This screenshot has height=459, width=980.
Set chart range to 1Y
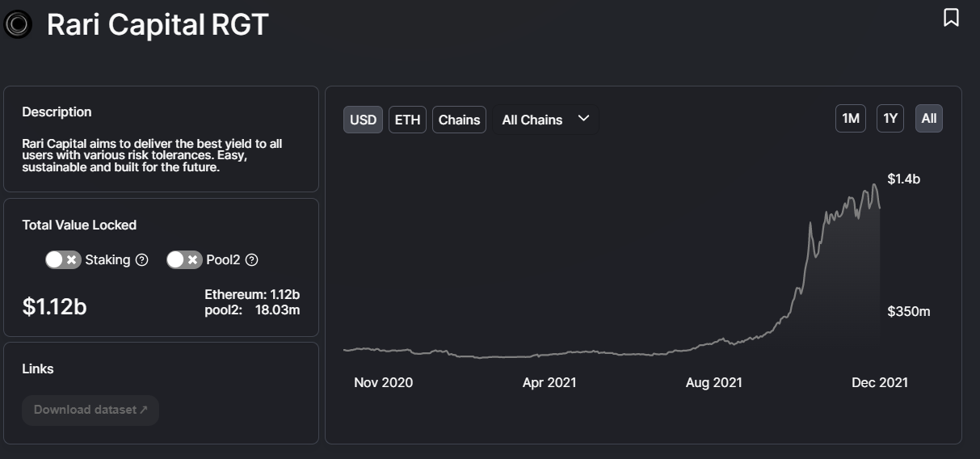point(890,119)
